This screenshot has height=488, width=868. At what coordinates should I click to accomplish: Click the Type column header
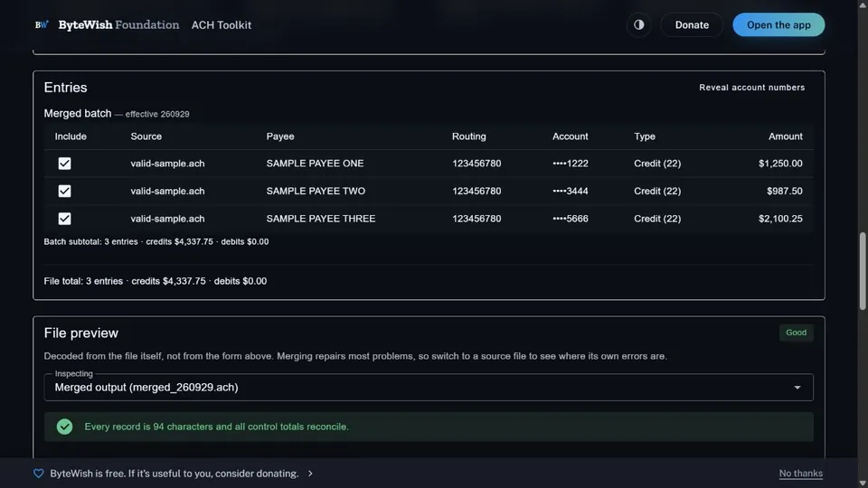tap(645, 136)
